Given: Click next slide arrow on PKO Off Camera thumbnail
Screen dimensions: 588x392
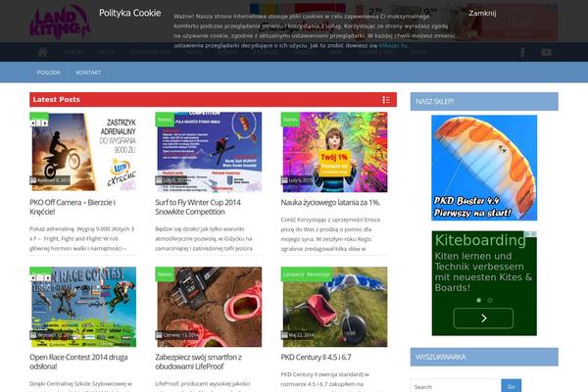Looking at the screenshot, I should (45, 123).
